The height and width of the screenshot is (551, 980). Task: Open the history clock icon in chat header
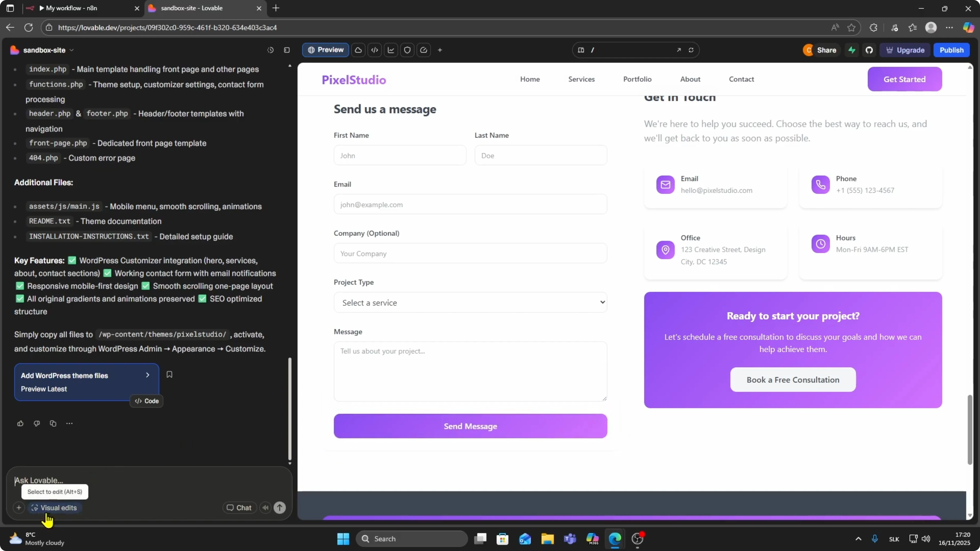point(270,50)
